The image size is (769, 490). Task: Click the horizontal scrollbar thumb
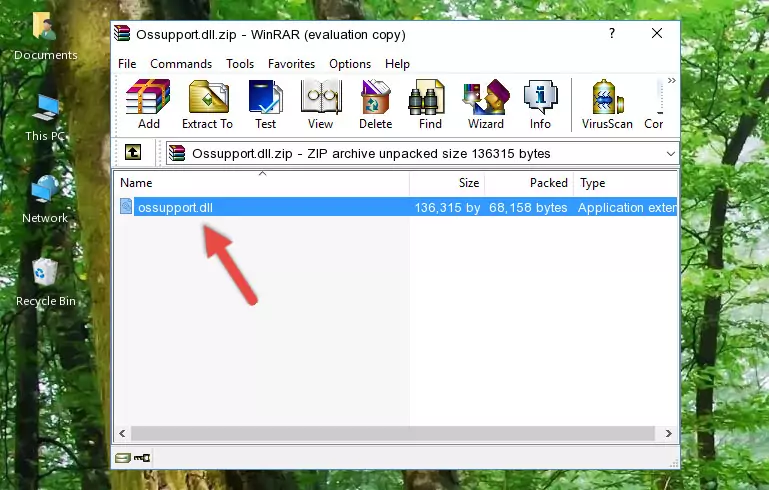pyautogui.click(x=392, y=433)
